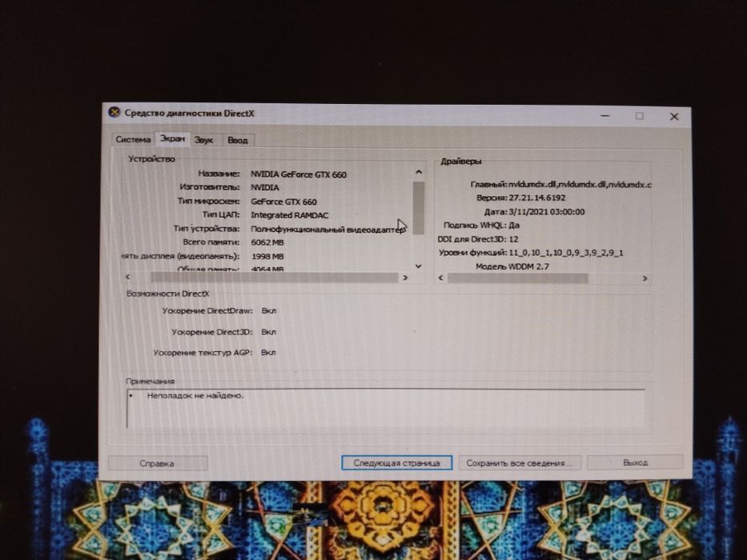747x560 pixels.
Task: Click the DDI для Direct3D: 12 line
Action: click(478, 239)
